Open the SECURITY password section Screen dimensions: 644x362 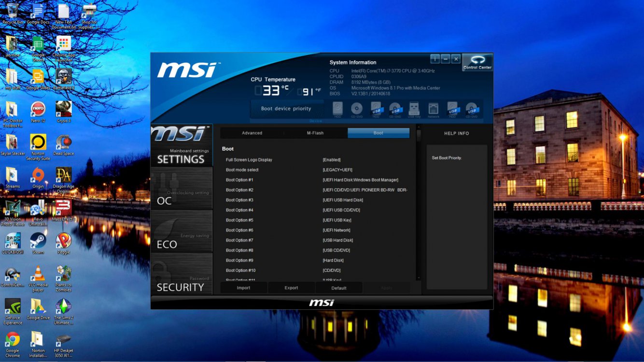pos(182,274)
